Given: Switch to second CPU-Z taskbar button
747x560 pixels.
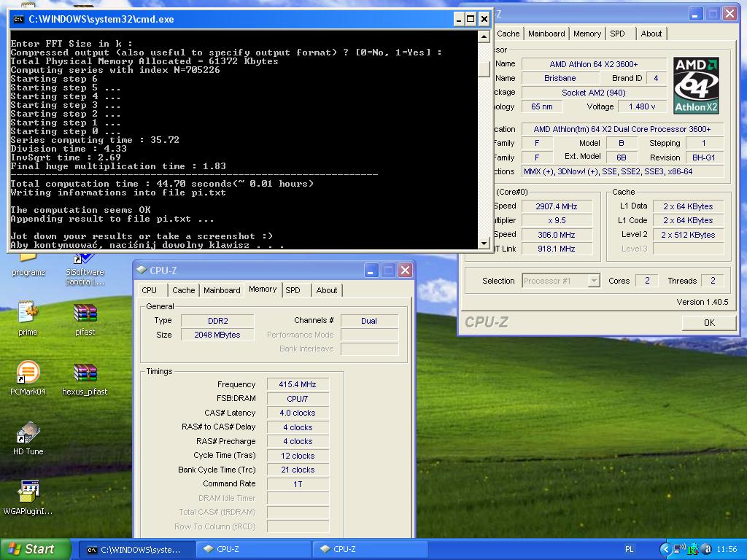Looking at the screenshot, I should (370, 549).
